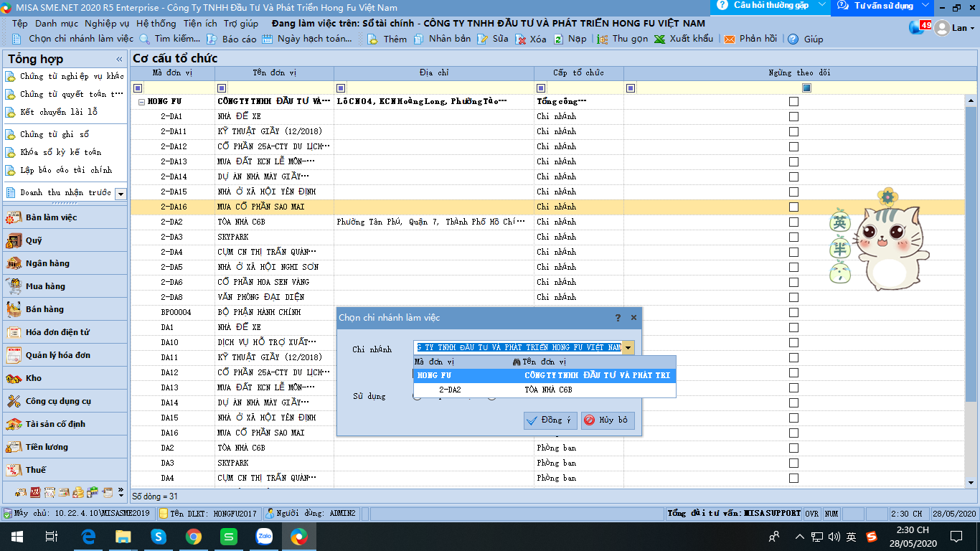
Task: Open the Ngân hàng module in sidebar
Action: pos(47,263)
